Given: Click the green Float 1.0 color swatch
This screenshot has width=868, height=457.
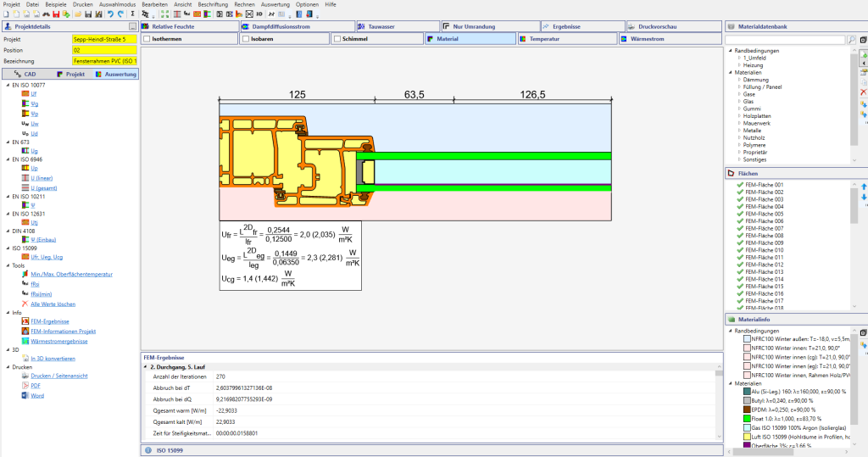Looking at the screenshot, I should pos(747,419).
